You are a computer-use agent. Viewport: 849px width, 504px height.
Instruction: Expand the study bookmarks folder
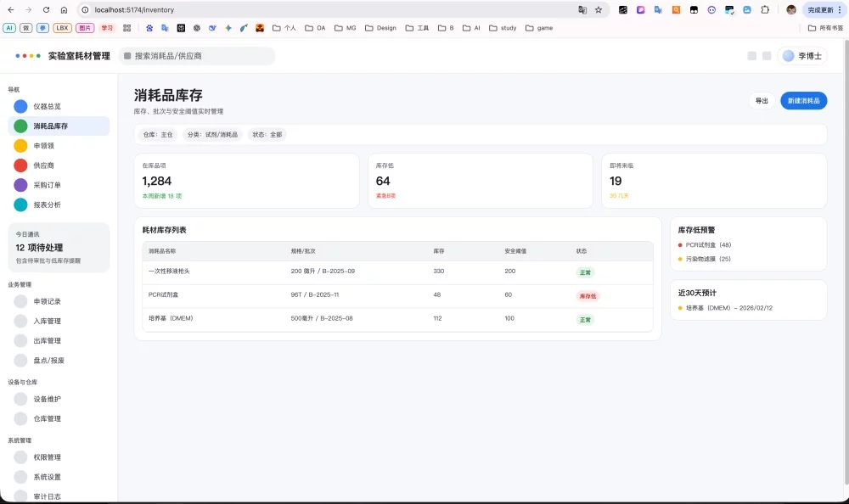[x=503, y=28]
